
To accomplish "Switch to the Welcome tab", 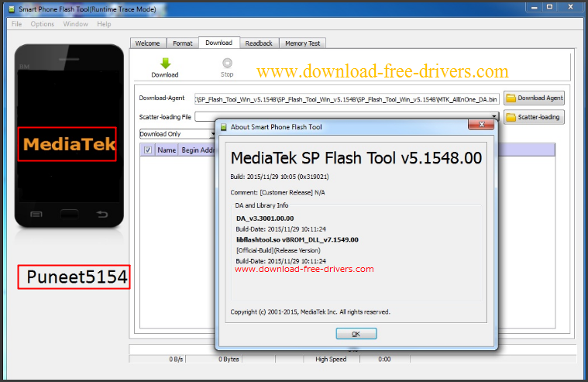I will (x=148, y=43).
